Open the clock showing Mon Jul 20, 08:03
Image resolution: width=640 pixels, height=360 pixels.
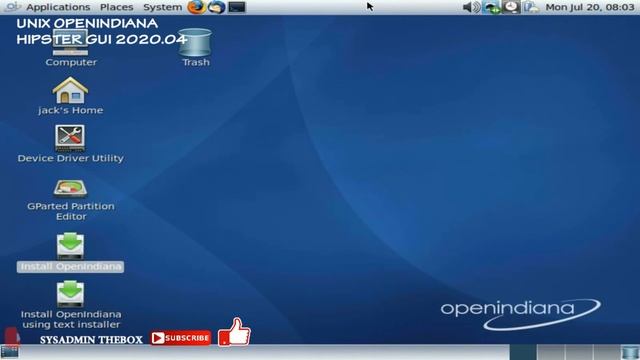(x=590, y=7)
